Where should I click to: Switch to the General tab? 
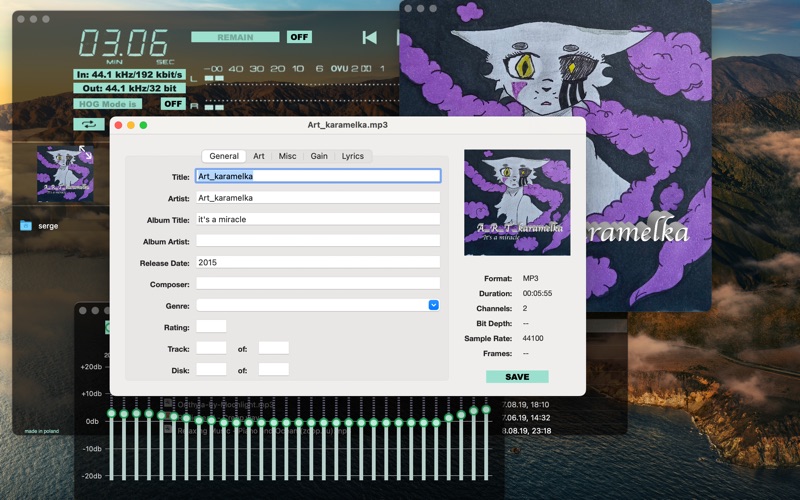pyautogui.click(x=224, y=156)
